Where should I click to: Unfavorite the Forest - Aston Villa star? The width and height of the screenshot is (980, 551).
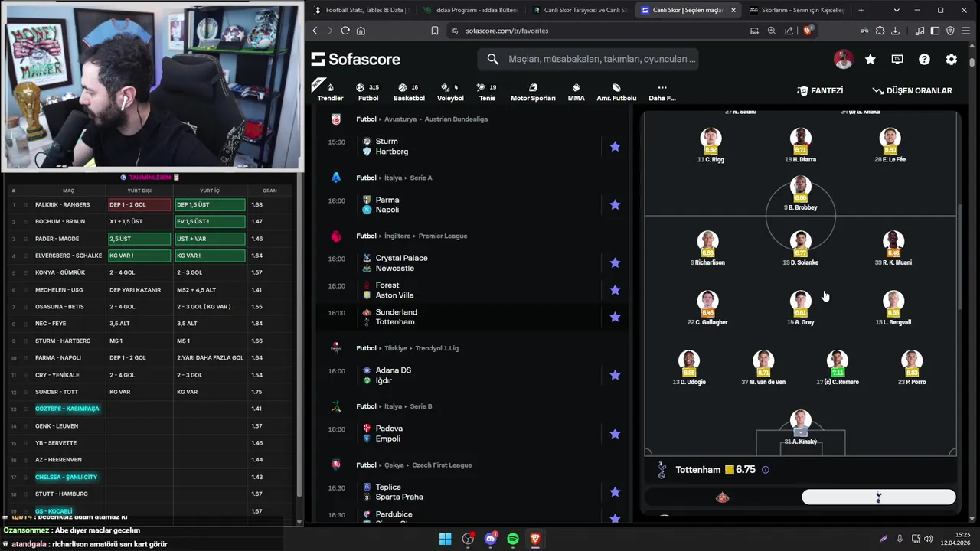(x=615, y=290)
